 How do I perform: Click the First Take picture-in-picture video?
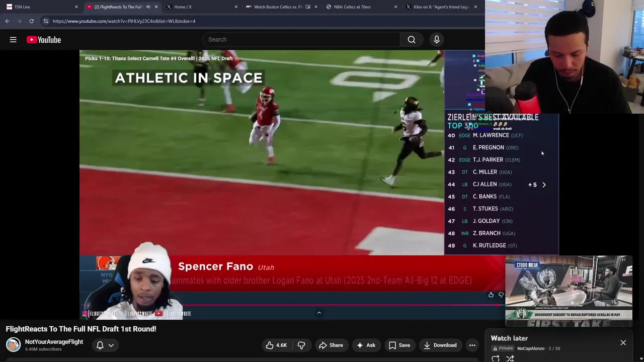point(569,291)
